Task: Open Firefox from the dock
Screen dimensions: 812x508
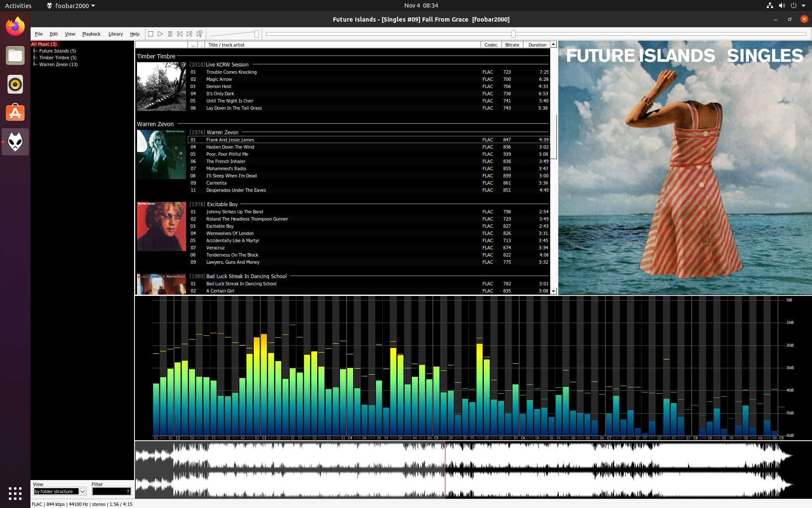Action: point(15,27)
